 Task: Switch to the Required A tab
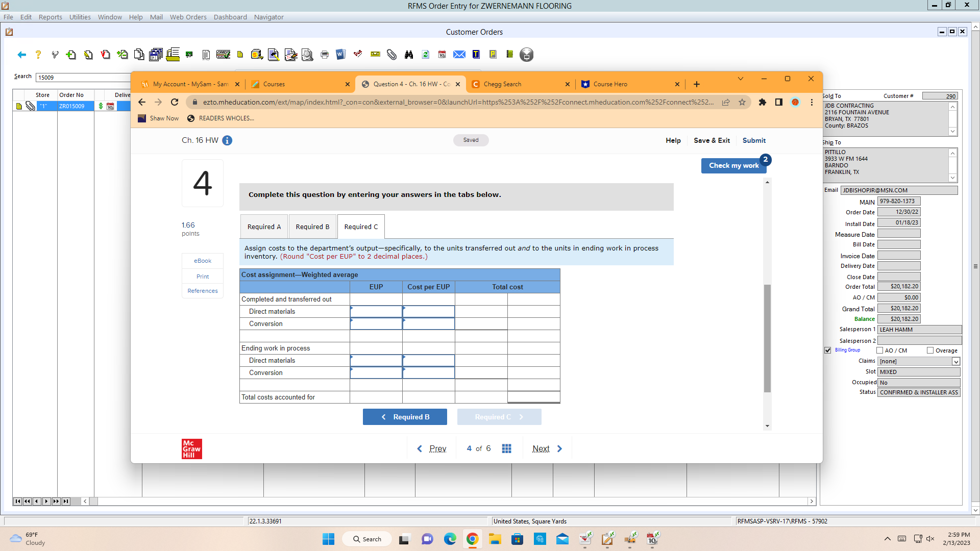coord(264,227)
